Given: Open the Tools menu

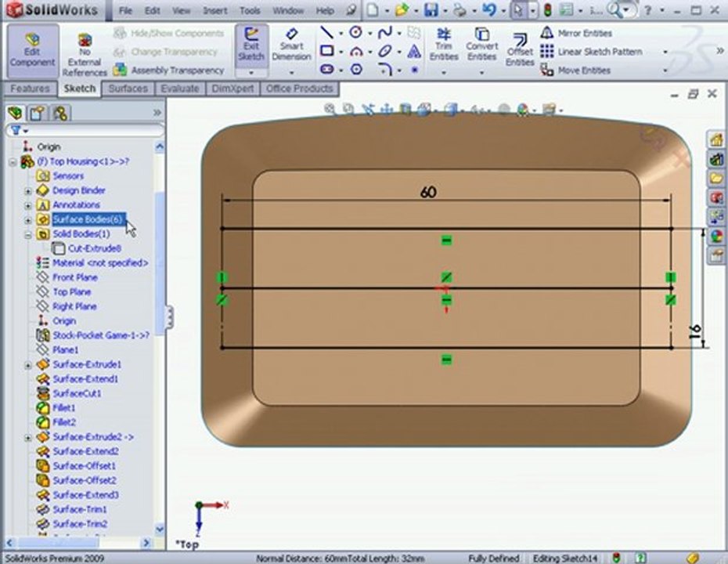Looking at the screenshot, I should (250, 10).
